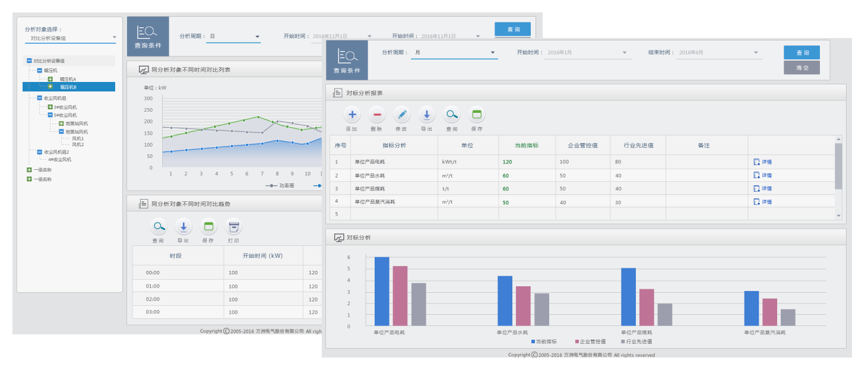Collapse the 对比分析设备组 root node
This screenshot has height=370, width=868.
pyautogui.click(x=29, y=61)
